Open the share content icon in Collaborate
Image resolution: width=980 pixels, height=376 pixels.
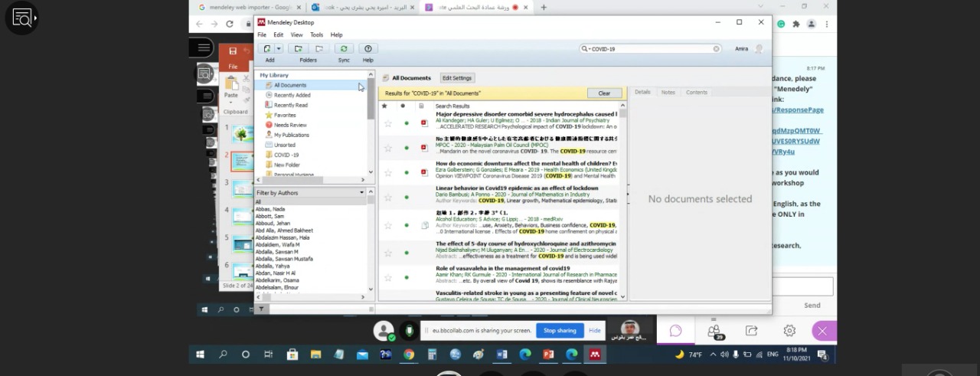(x=751, y=331)
